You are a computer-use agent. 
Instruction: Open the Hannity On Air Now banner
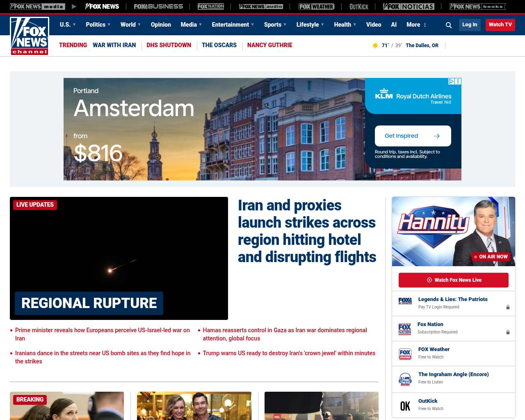pos(454,231)
